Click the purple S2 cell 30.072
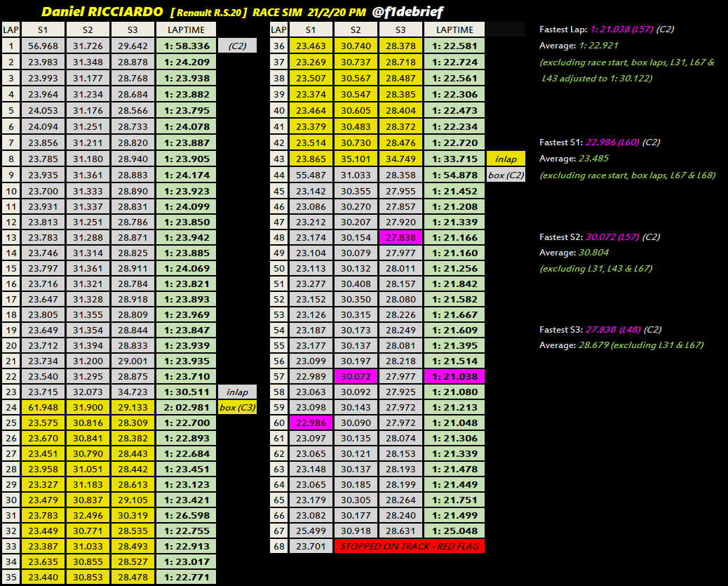This screenshot has height=586, width=728. point(356,376)
